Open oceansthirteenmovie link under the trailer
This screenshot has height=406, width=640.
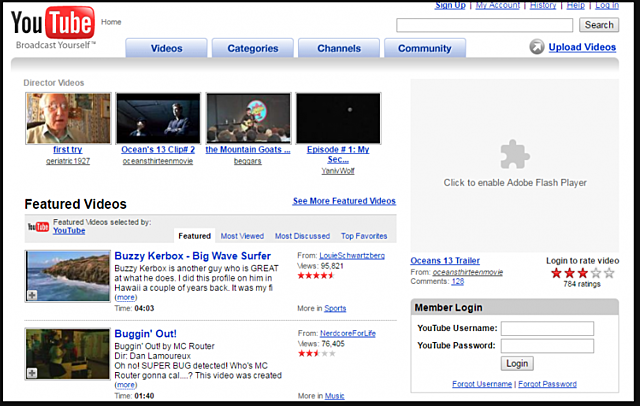click(x=468, y=272)
